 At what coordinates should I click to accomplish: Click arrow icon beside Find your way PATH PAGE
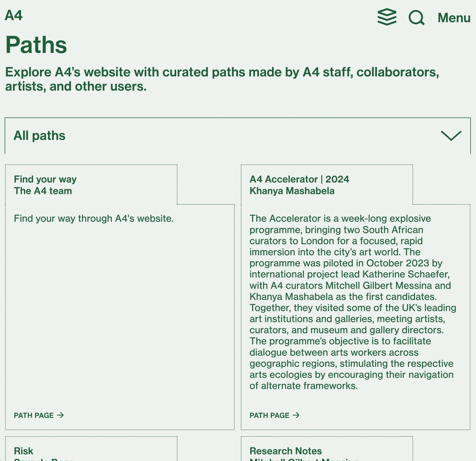click(60, 415)
